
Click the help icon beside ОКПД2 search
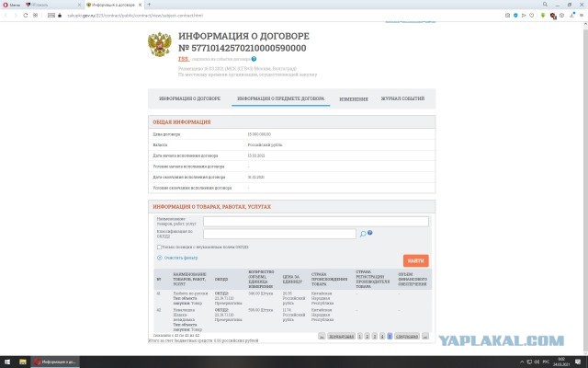click(369, 233)
